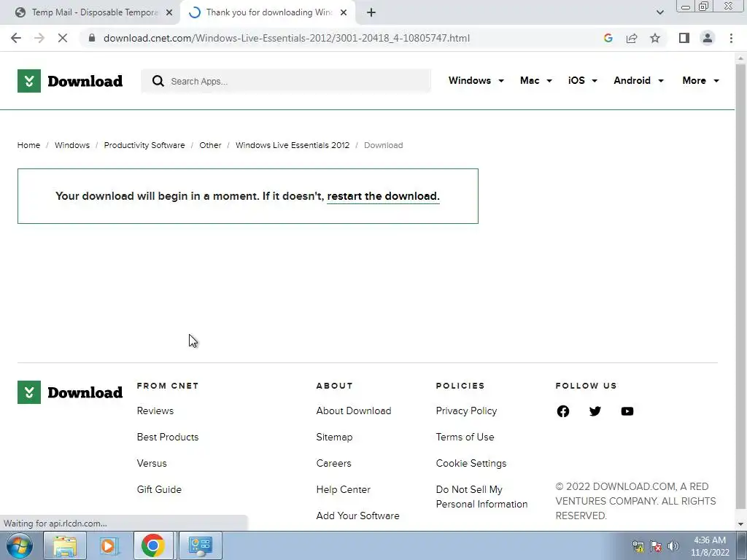Viewport: 747px width, 560px height.
Task: Open the Careers link
Action: pos(333,463)
